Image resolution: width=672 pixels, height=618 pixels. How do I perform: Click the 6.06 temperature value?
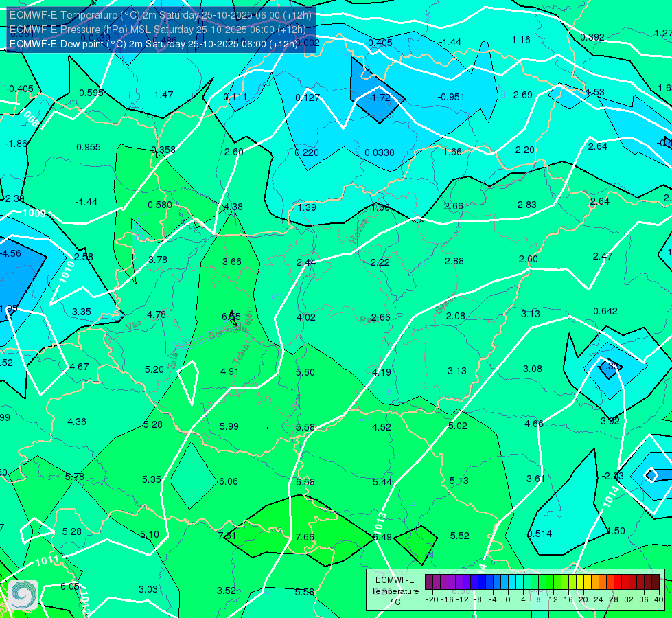pyautogui.click(x=229, y=481)
